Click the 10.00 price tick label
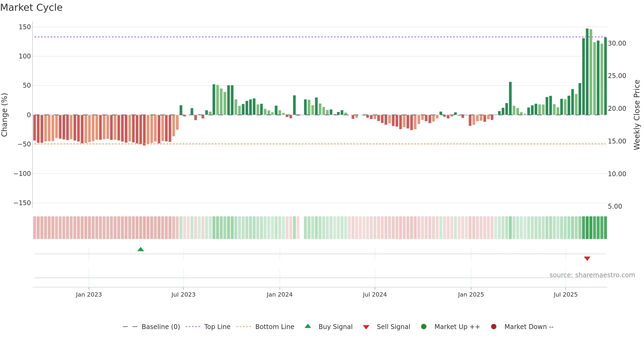644x362 pixels. (617, 174)
